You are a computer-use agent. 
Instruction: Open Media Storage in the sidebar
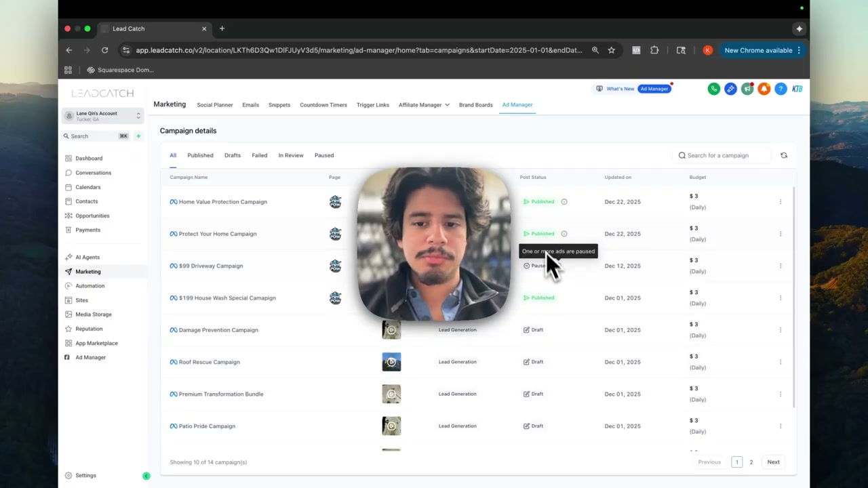[93, 314]
